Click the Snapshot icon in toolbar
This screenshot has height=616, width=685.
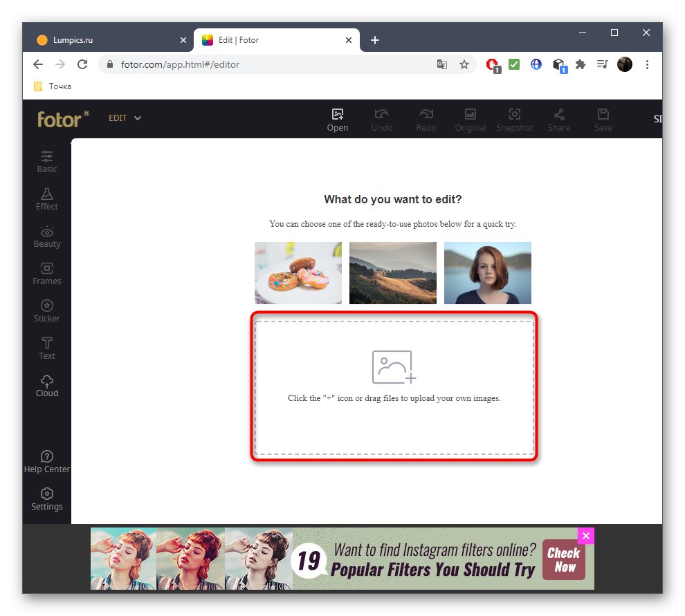coord(515,119)
